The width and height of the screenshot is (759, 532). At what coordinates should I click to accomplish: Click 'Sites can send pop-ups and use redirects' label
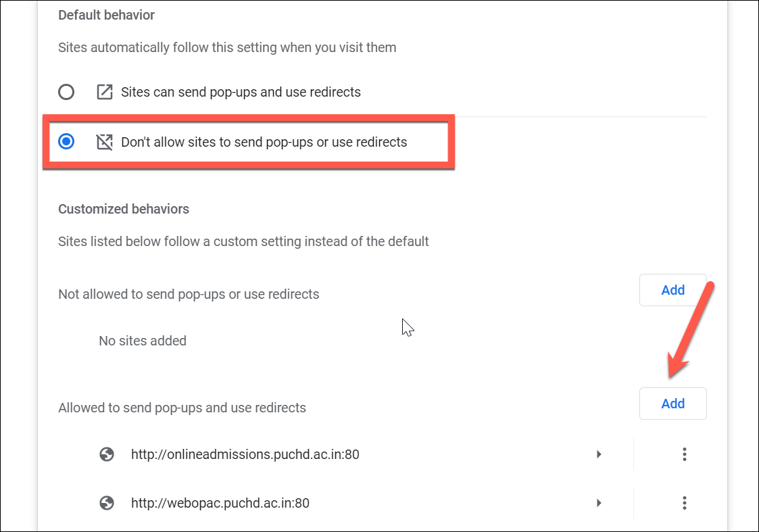(241, 92)
